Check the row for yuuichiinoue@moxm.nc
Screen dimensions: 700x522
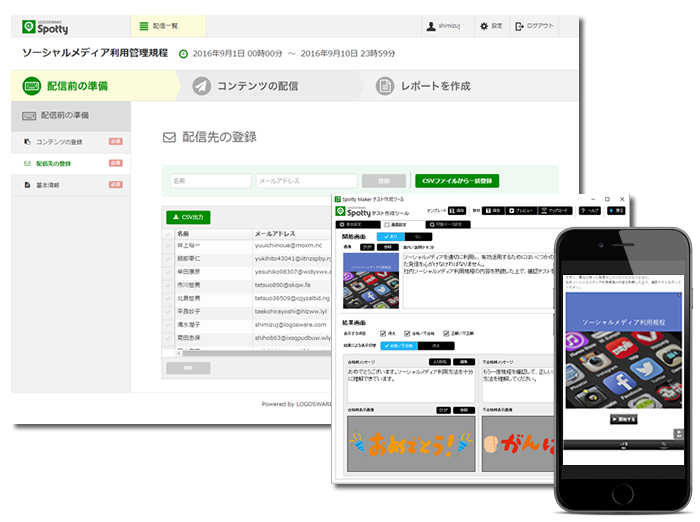168,246
